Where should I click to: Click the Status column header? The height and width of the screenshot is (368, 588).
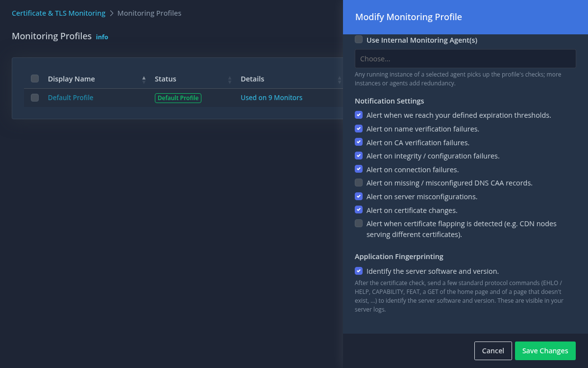coord(166,79)
